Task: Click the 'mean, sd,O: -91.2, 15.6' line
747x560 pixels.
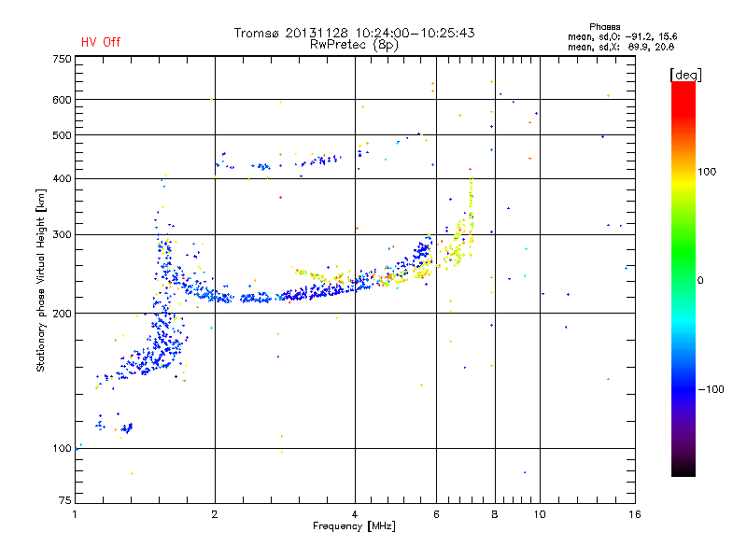Action: pos(622,36)
